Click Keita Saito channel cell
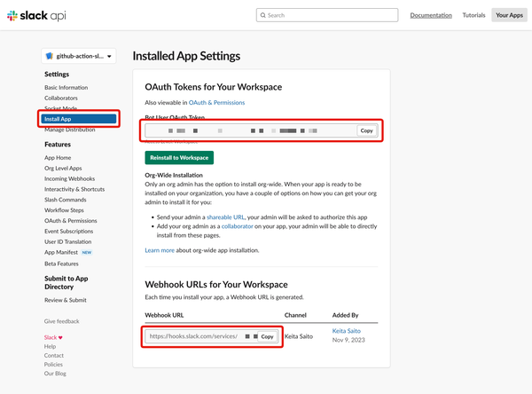This screenshot has height=394, width=532. (299, 336)
